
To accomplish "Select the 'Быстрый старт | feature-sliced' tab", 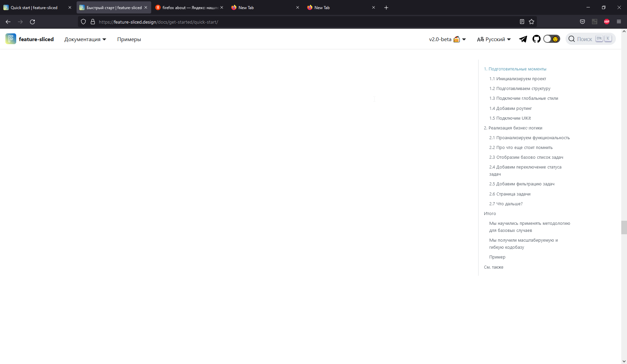I will point(114,7).
